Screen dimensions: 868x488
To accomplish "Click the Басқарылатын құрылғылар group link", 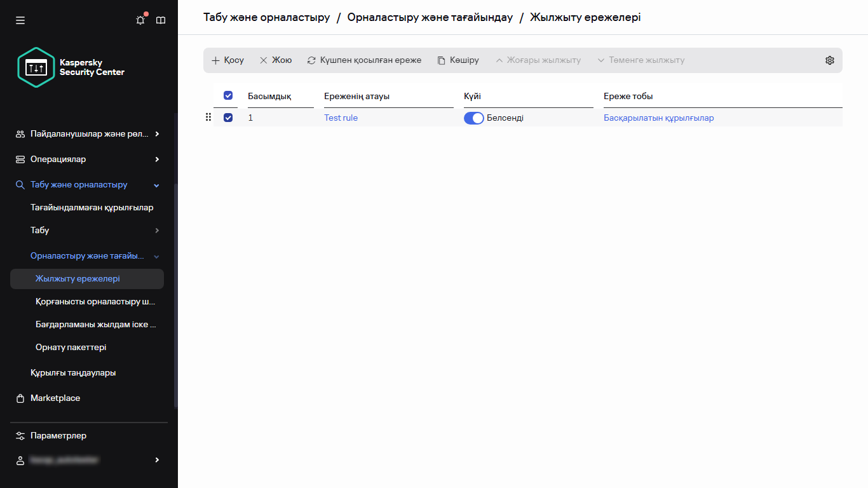I will click(658, 118).
